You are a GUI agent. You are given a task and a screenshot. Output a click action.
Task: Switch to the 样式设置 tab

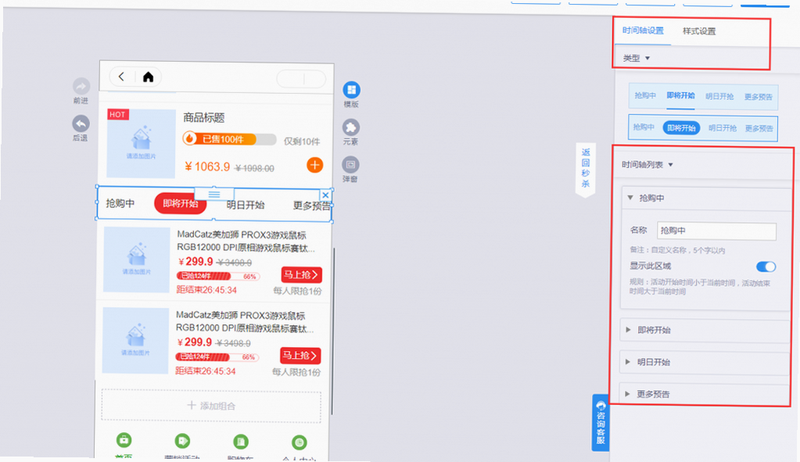pos(699,31)
